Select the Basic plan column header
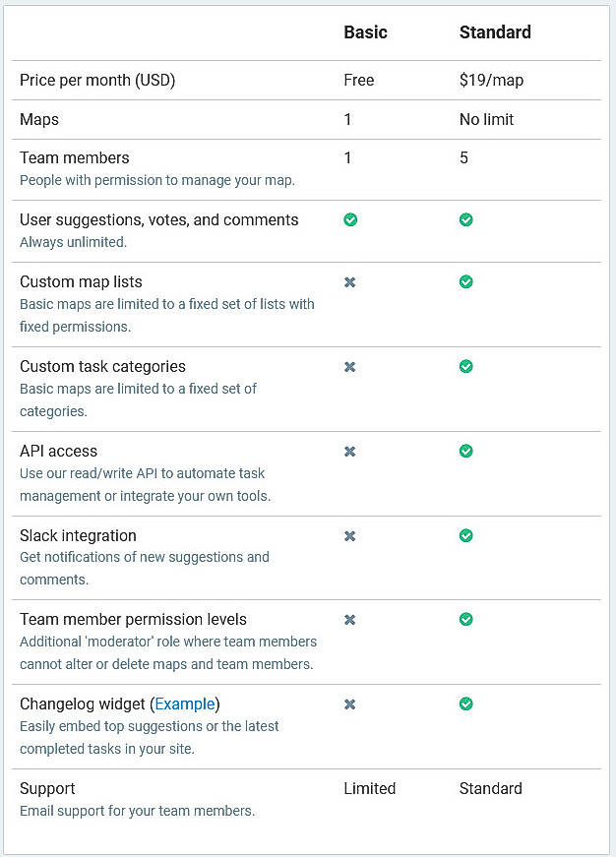The image size is (616, 857). (x=364, y=32)
